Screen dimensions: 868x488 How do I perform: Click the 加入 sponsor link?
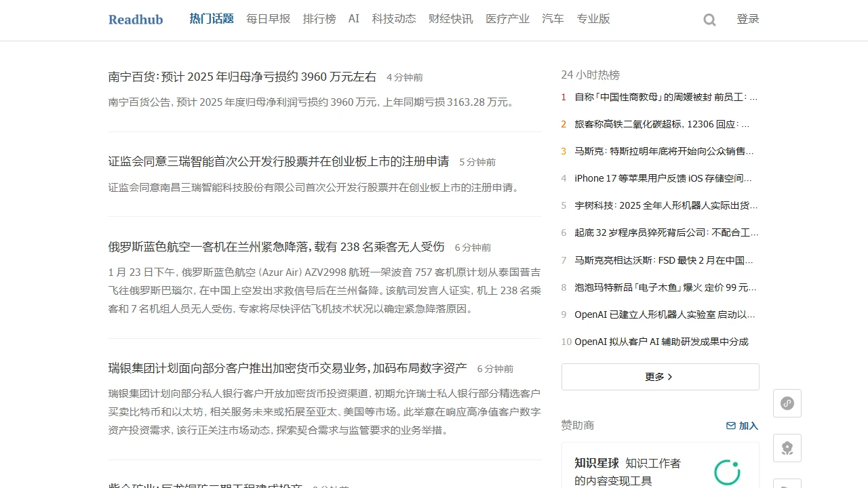(x=747, y=426)
